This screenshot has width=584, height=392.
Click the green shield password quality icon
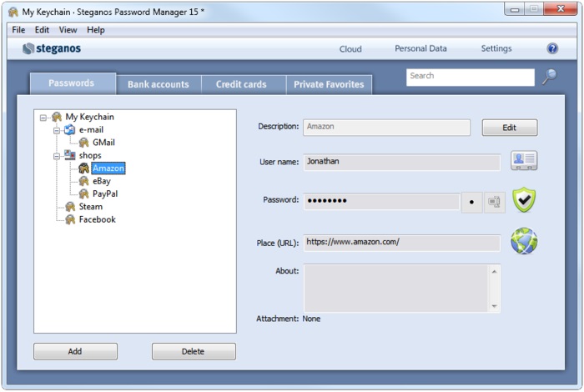pyautogui.click(x=524, y=201)
